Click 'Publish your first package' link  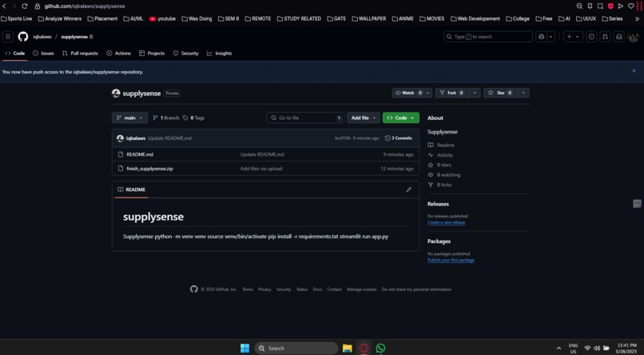pyautogui.click(x=451, y=261)
